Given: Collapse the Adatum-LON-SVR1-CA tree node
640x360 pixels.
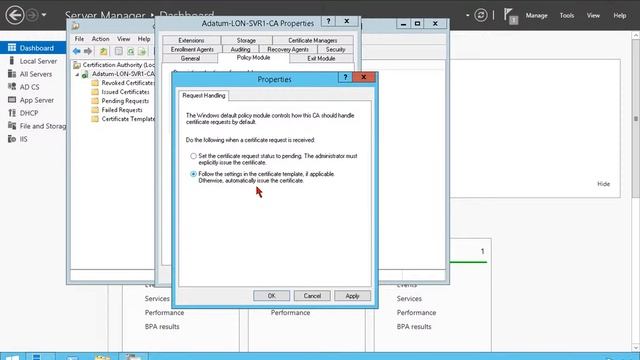Looking at the screenshot, I should pos(77,74).
